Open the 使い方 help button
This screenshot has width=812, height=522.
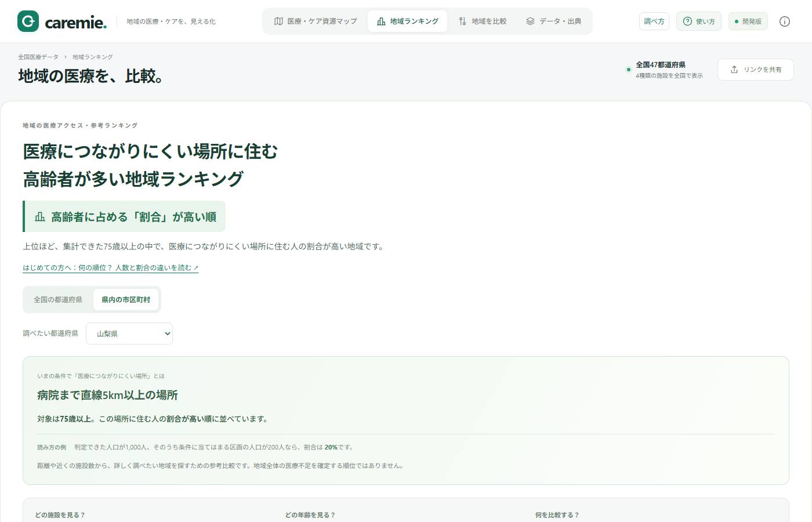tap(699, 21)
